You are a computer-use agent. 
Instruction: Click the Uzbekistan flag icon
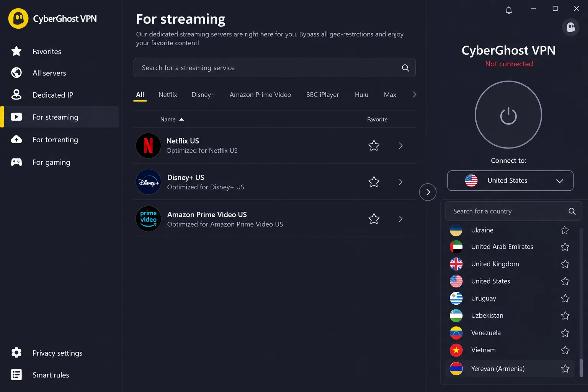coord(456,315)
